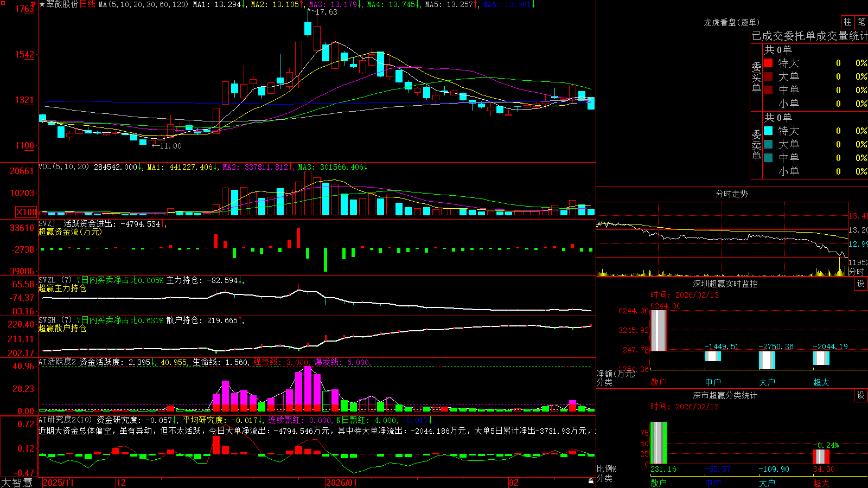Image resolution: width=868 pixels, height=488 pixels.
Task: Click the 近期大资金总体偏空 commentary text line
Action: tap(317, 431)
